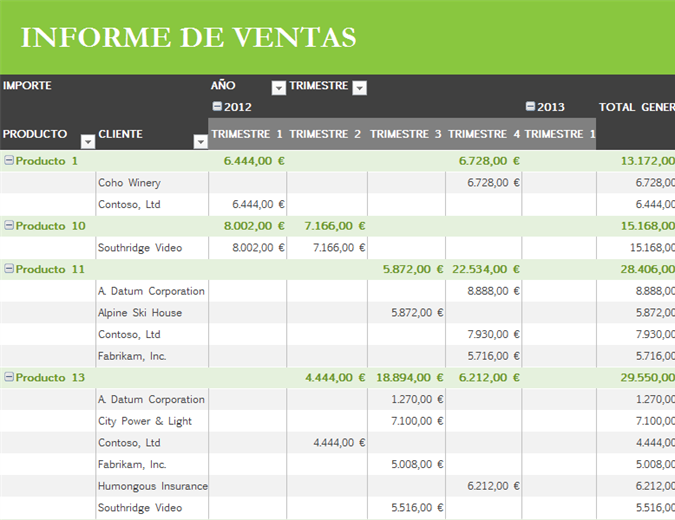
Task: Click the Humongous Insurance row label
Action: [x=152, y=486]
